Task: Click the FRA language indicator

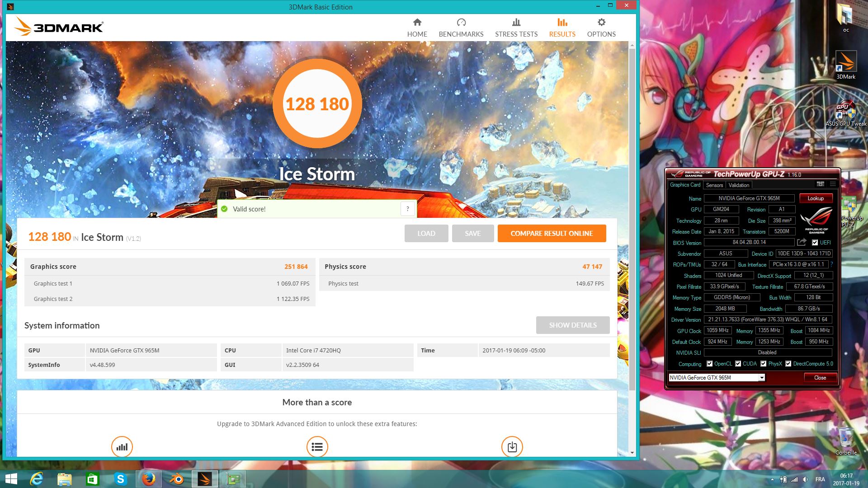Action: (x=820, y=479)
